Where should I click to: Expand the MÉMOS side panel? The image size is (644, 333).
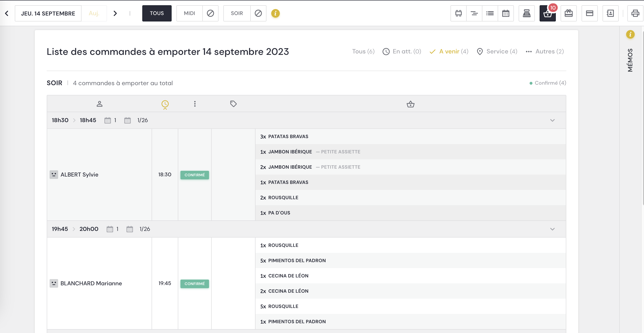630,60
